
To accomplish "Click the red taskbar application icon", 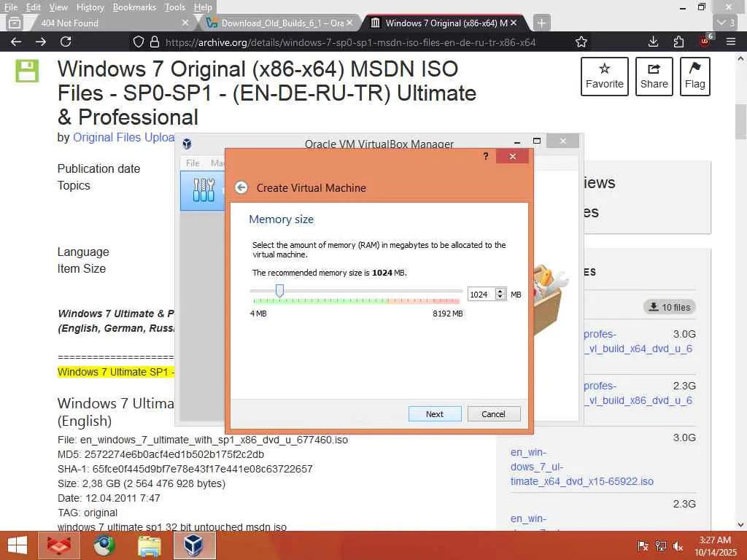I will point(58,545).
